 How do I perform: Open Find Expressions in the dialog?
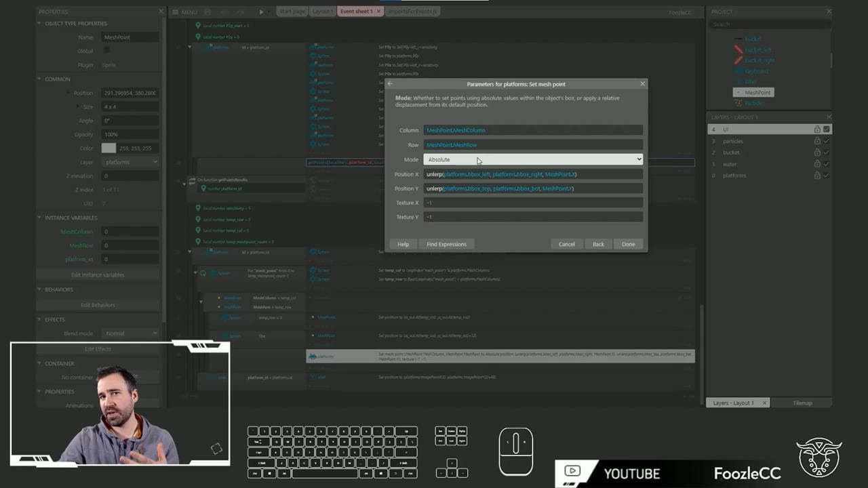pyautogui.click(x=446, y=244)
